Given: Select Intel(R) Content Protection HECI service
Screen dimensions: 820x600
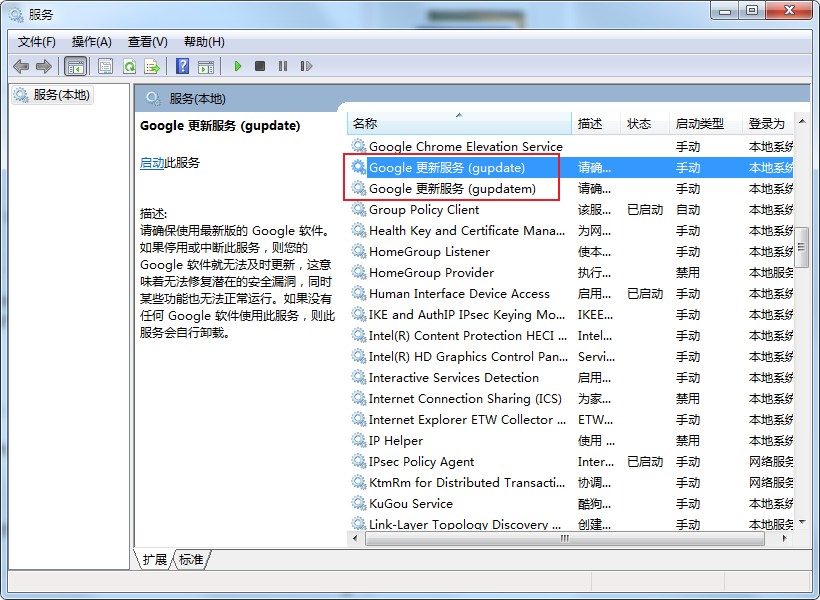Looking at the screenshot, I should coord(570,335).
